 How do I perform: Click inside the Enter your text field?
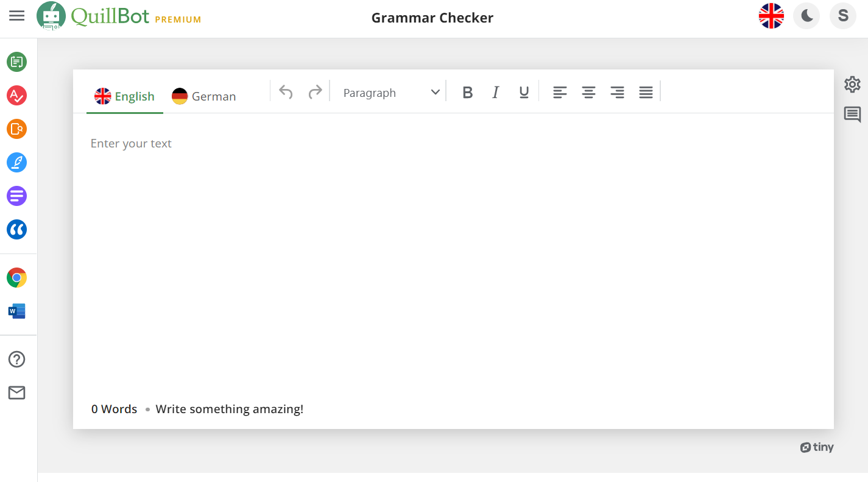(365, 183)
